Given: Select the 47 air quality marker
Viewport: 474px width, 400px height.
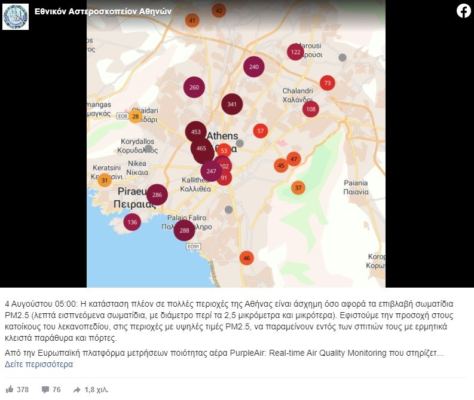Looking at the screenshot, I should click(x=294, y=159).
